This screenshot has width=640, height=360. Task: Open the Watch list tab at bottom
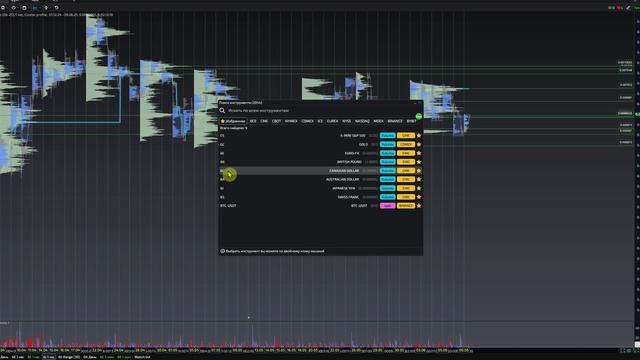(x=142, y=357)
